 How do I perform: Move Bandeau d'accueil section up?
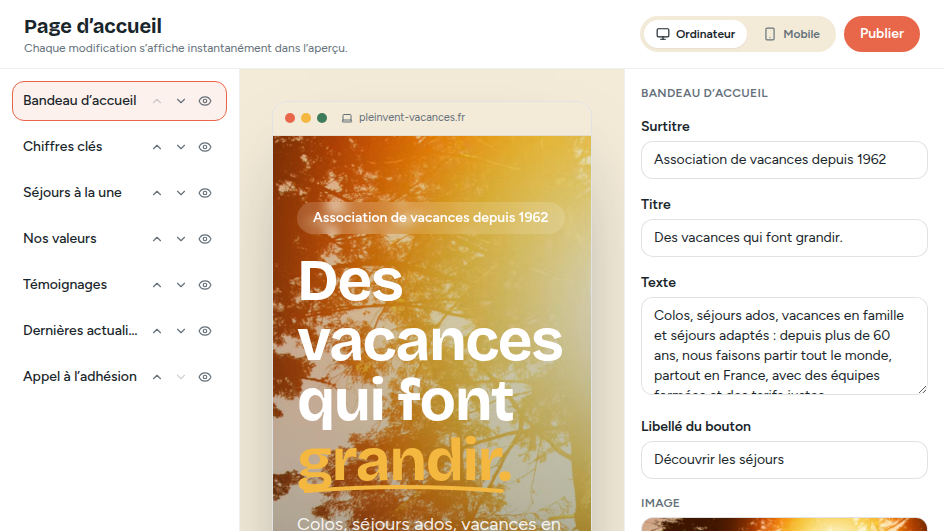tap(157, 101)
